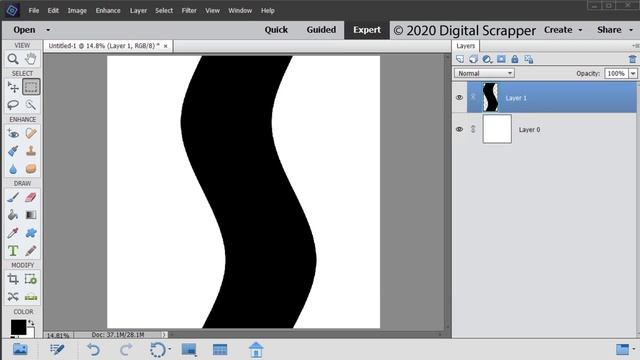
Task: Select the Spot Healing Brush tool
Action: click(31, 133)
